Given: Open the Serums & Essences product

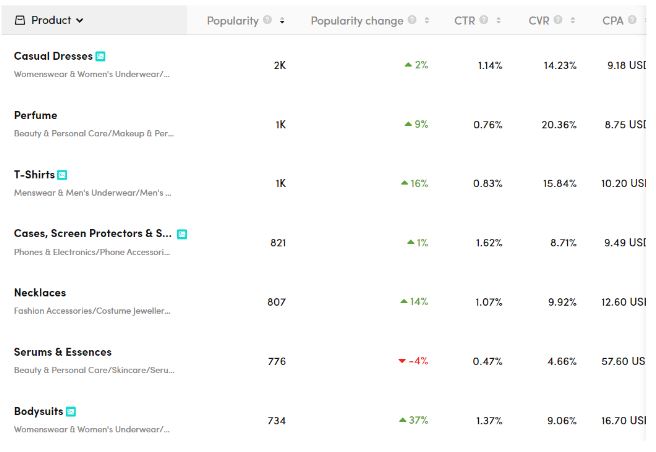Looking at the screenshot, I should pos(62,352).
